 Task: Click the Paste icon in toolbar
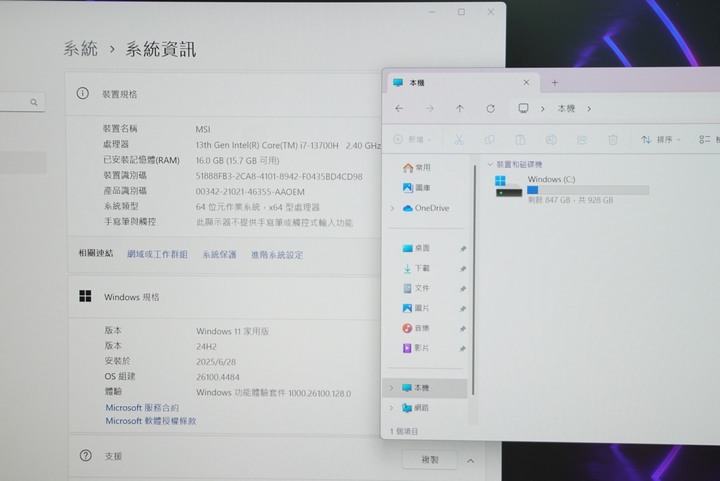point(520,140)
